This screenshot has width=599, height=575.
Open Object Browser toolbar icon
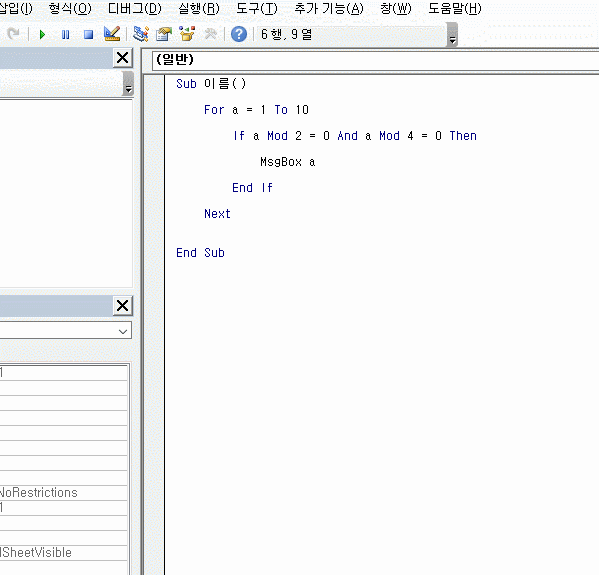pos(187,34)
